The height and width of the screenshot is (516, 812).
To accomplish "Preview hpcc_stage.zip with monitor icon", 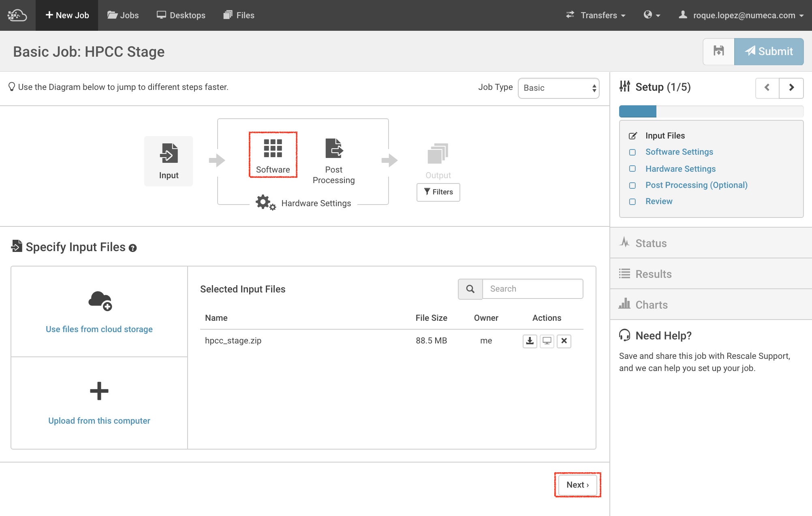I will 547,341.
